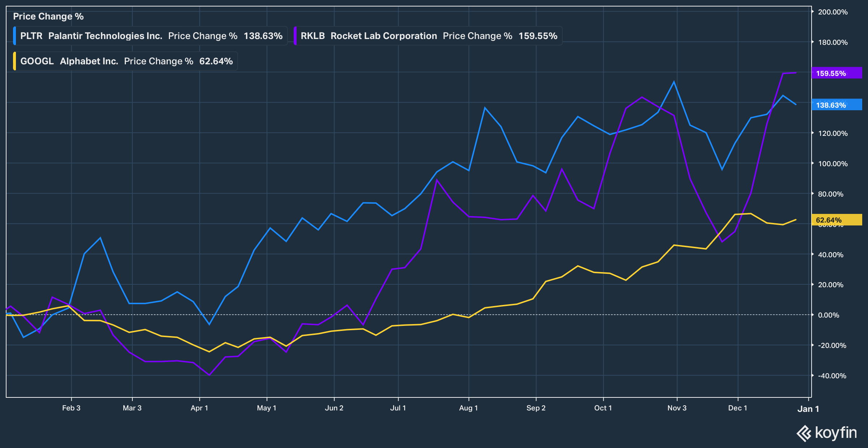Viewport: 868px width, 448px height.
Task: Click the Koyfin logo icon
Action: click(804, 433)
